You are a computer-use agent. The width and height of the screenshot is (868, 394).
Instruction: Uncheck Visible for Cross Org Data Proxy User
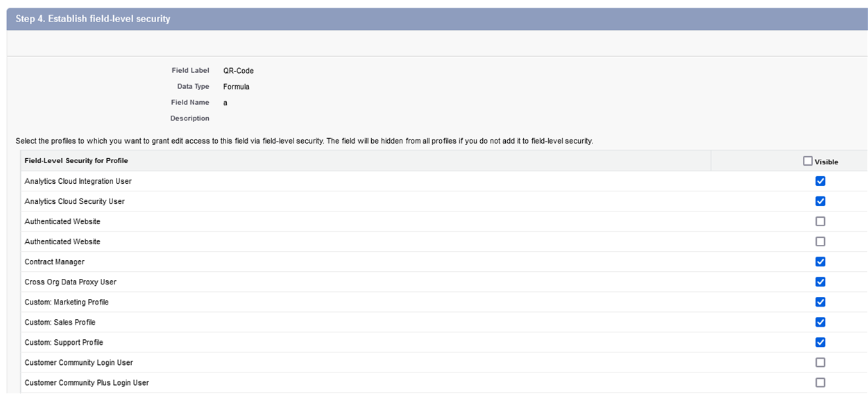coord(821,282)
